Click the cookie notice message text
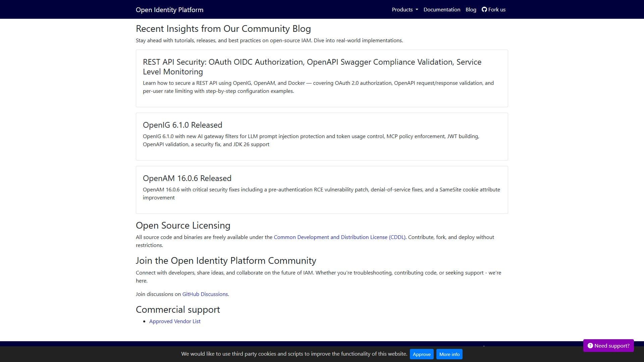644x362 pixels. tap(294, 354)
